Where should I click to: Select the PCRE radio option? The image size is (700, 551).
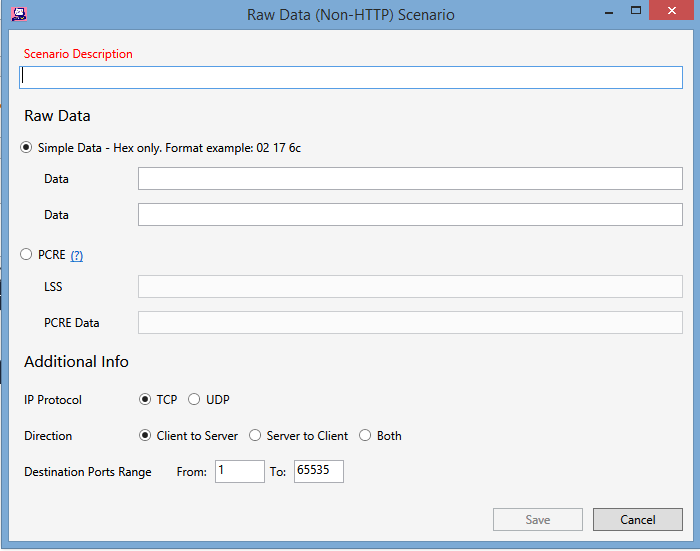pyautogui.click(x=26, y=255)
